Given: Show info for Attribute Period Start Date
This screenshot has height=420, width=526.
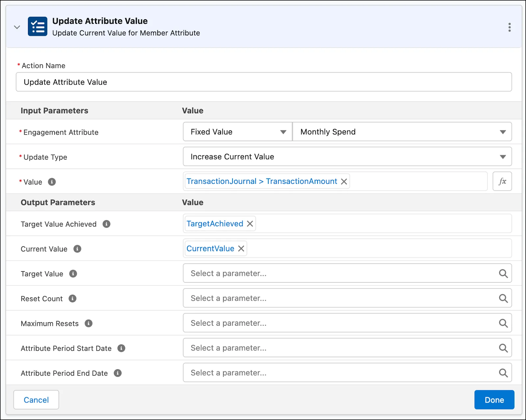Looking at the screenshot, I should pyautogui.click(x=121, y=348).
